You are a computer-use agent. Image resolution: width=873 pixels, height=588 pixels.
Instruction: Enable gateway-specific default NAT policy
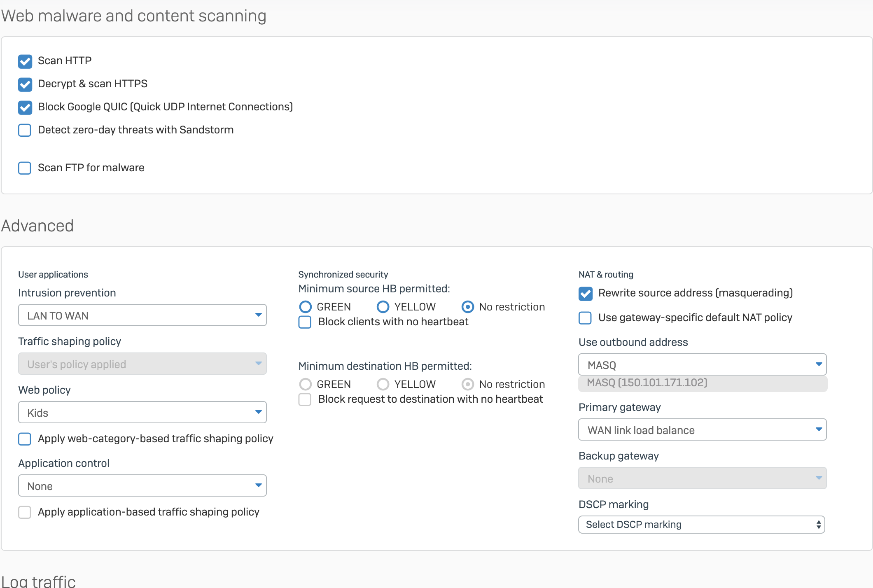click(x=586, y=318)
